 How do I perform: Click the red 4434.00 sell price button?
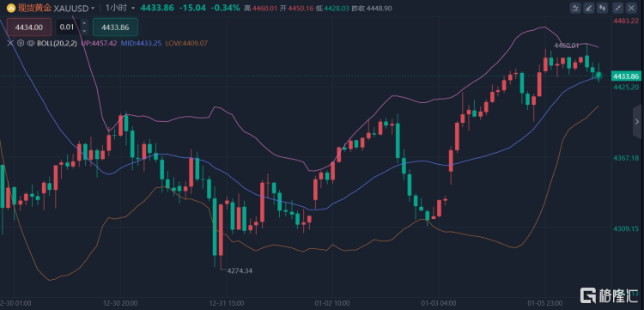[28, 27]
